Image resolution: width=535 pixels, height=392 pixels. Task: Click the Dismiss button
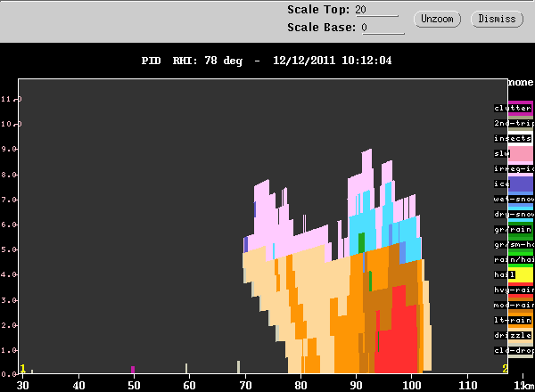[497, 19]
